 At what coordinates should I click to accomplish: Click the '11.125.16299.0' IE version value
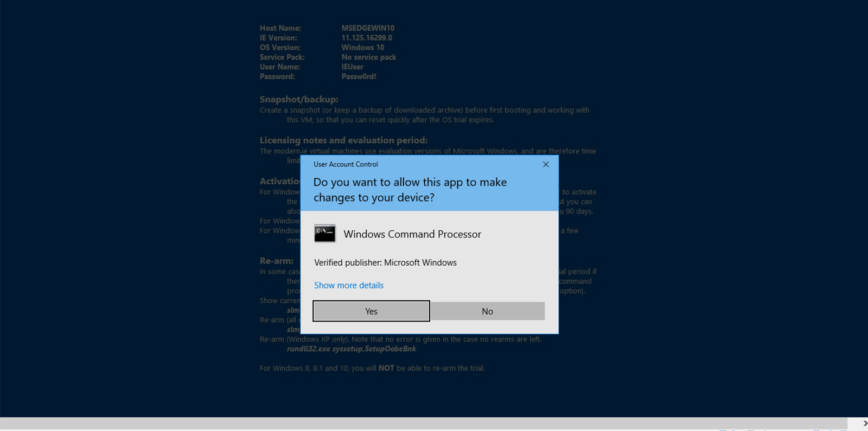pyautogui.click(x=367, y=38)
